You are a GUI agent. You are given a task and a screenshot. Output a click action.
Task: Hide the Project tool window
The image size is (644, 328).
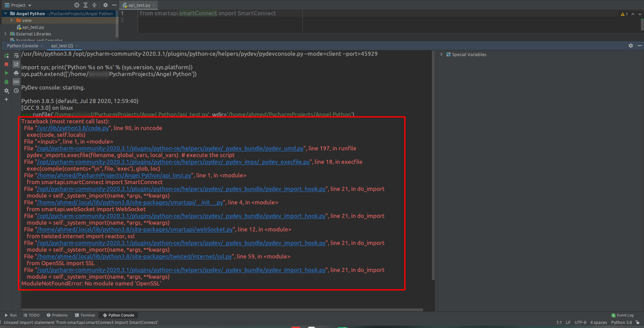[x=114, y=5]
